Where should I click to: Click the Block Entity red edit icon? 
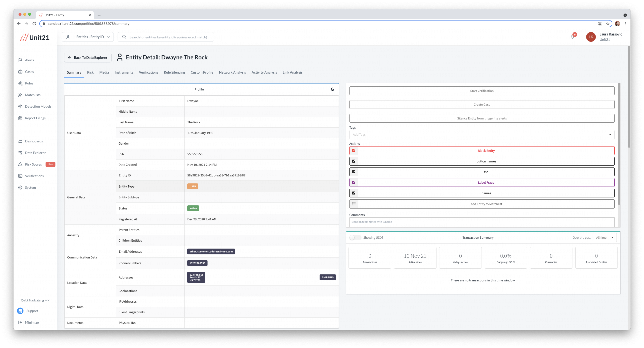point(354,151)
